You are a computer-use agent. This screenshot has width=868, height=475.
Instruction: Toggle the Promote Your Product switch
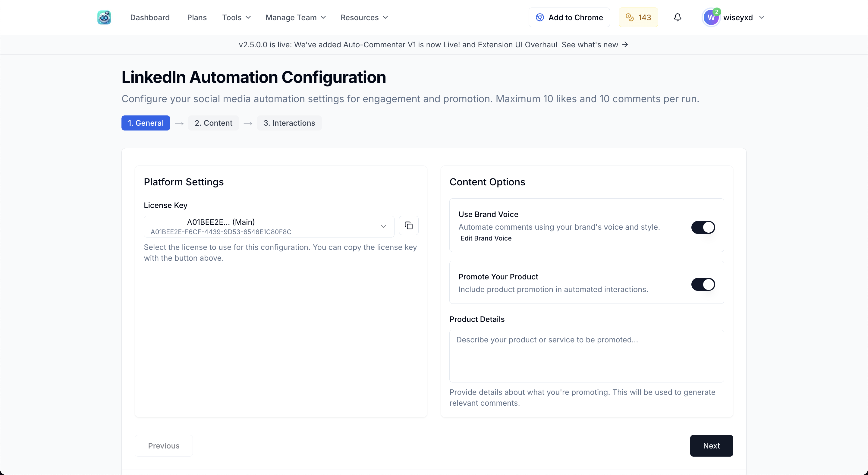point(703,284)
